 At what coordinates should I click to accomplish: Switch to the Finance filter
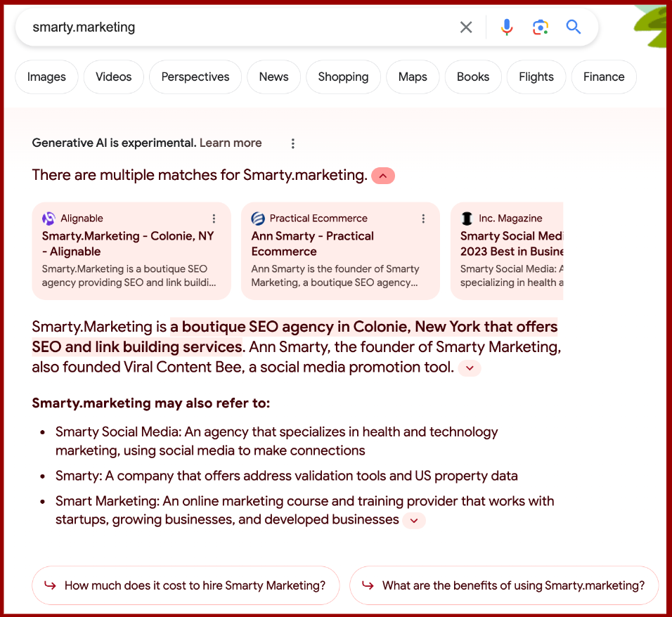click(604, 77)
